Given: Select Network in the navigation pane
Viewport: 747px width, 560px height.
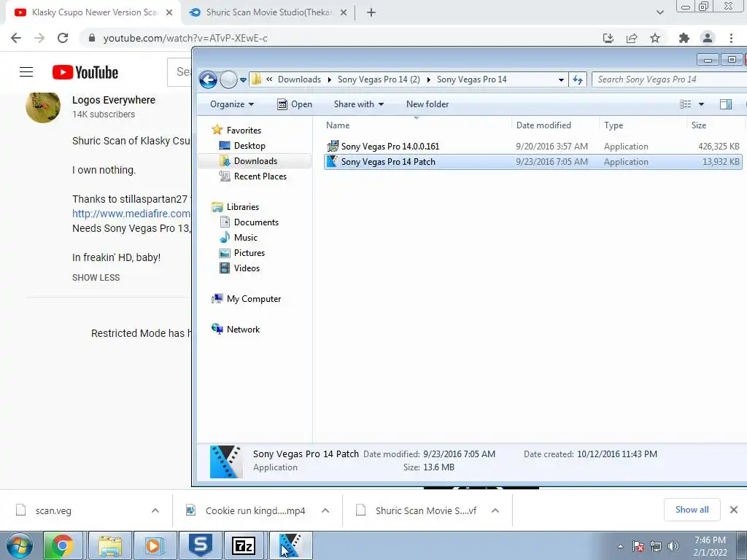Looking at the screenshot, I should [x=243, y=329].
